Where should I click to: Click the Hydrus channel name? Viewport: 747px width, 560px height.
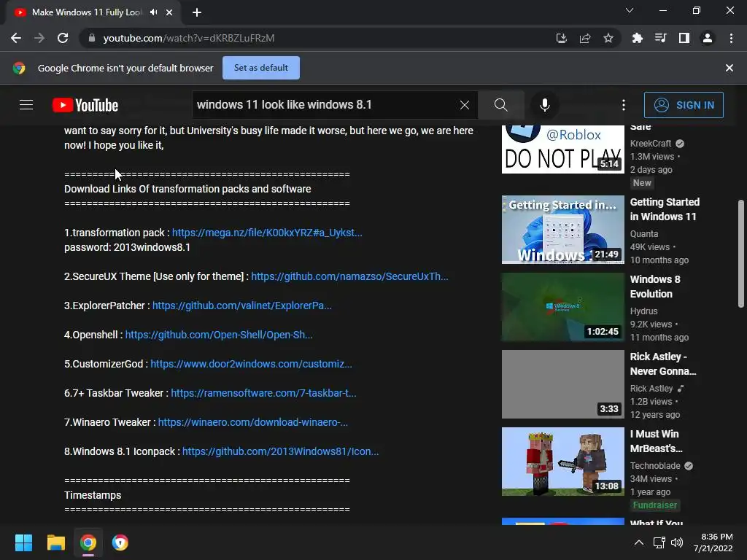point(643,311)
